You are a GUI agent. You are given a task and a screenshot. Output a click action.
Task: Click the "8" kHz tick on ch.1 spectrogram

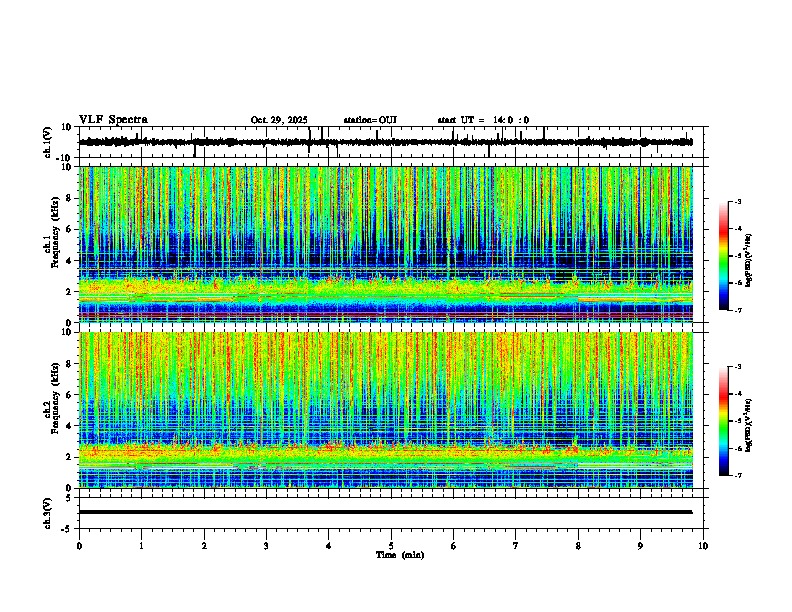click(x=70, y=198)
